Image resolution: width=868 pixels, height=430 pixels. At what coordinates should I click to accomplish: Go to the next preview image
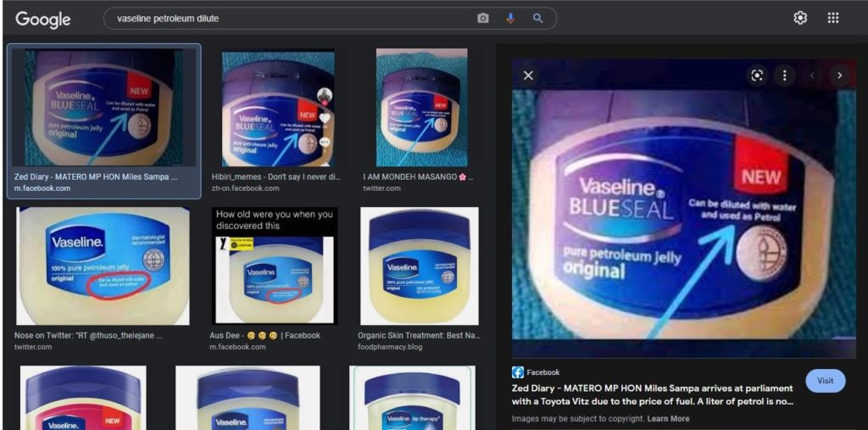[840, 75]
